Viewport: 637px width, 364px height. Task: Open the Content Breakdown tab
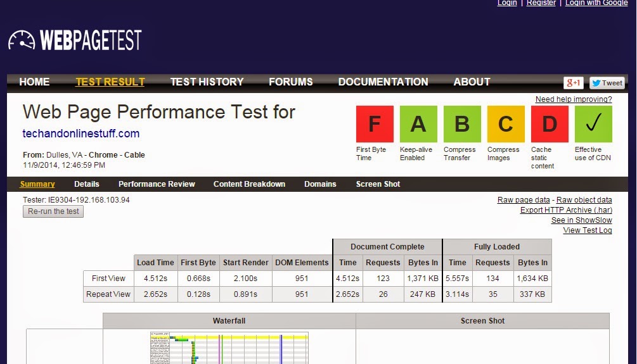point(250,184)
